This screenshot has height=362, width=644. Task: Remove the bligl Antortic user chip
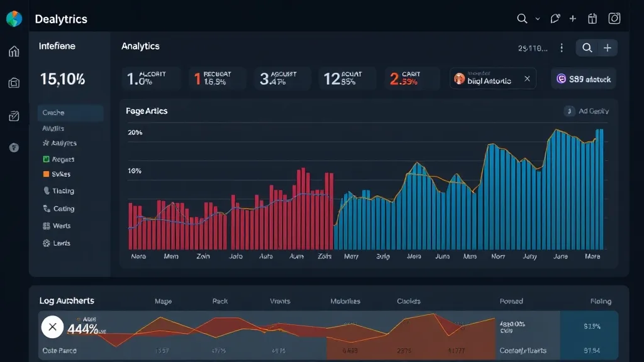pyautogui.click(x=527, y=79)
